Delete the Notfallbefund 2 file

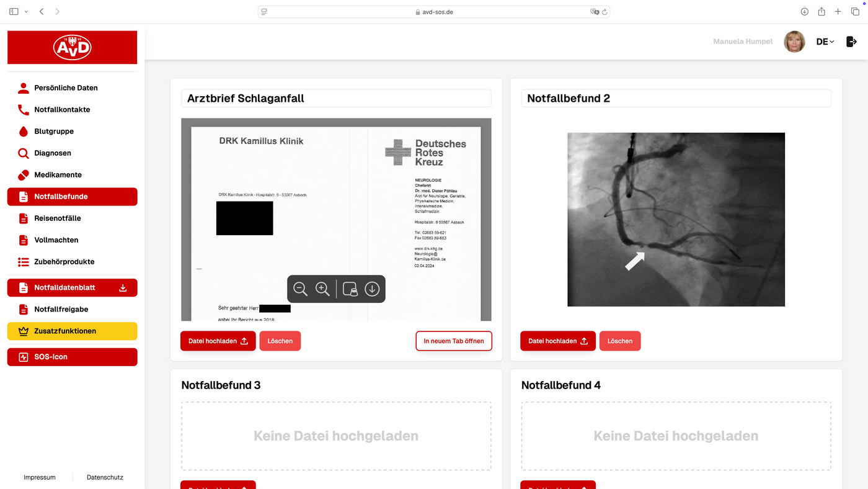620,341
